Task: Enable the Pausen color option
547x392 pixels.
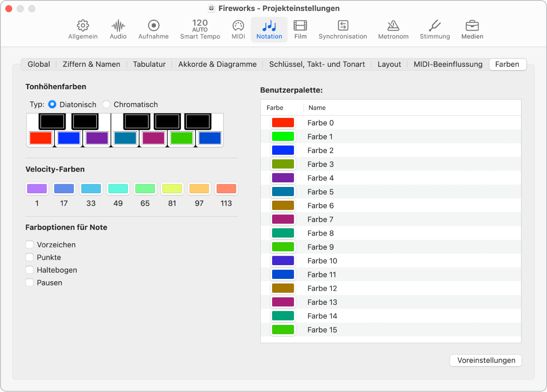Action: (x=29, y=283)
